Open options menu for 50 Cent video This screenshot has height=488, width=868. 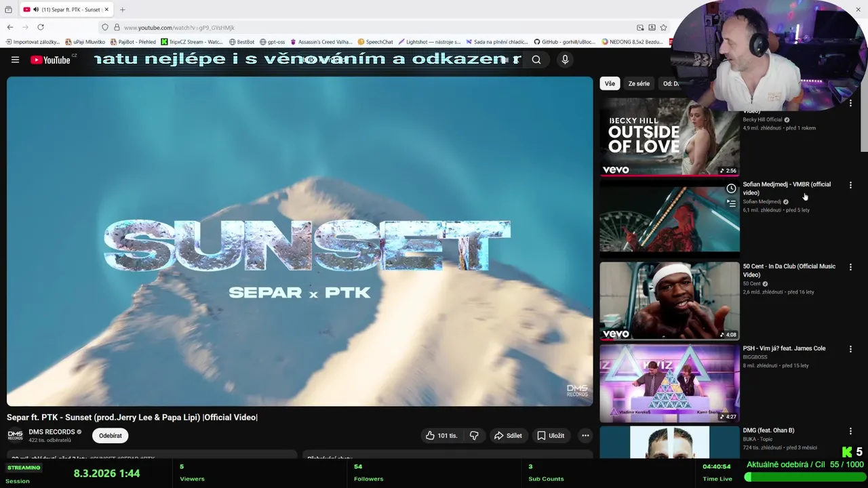pyautogui.click(x=850, y=267)
